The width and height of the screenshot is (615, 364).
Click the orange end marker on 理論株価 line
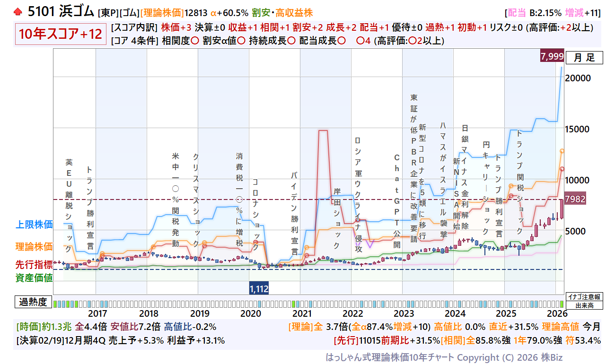(562, 151)
